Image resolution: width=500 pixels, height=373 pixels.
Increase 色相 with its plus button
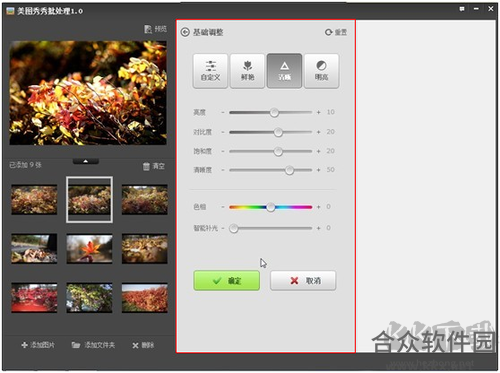pyautogui.click(x=319, y=207)
